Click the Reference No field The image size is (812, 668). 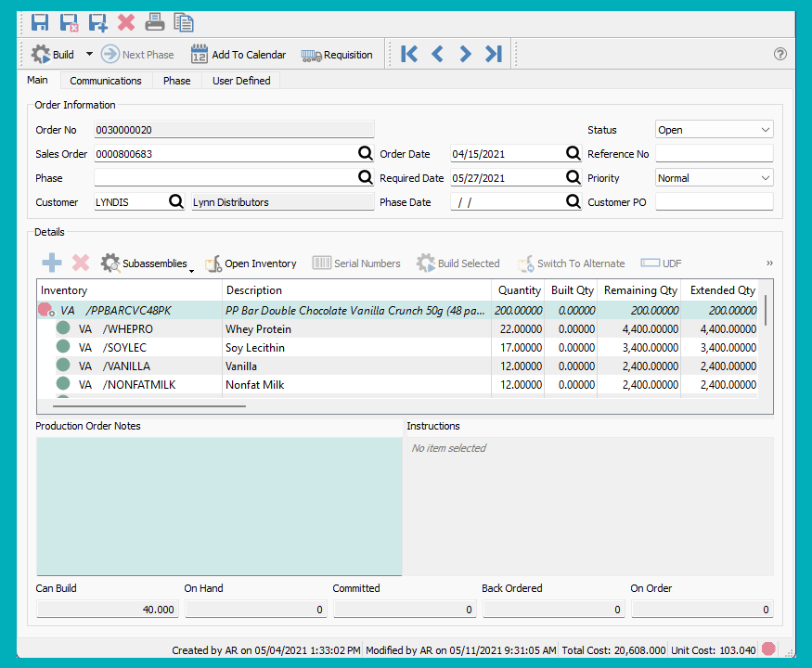click(x=715, y=154)
